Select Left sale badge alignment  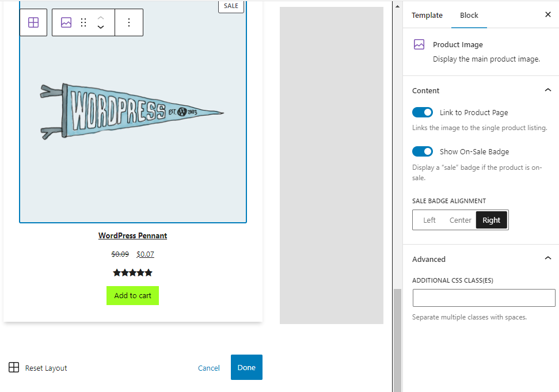point(429,220)
